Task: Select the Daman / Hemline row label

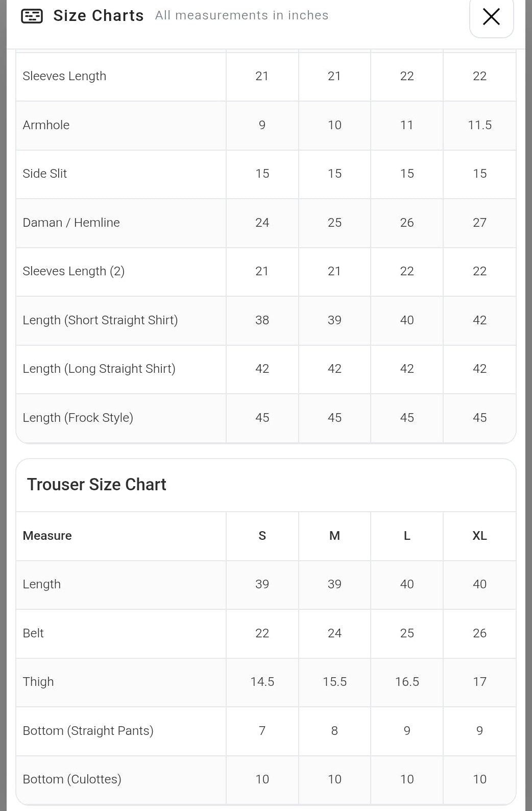Action: 71,223
